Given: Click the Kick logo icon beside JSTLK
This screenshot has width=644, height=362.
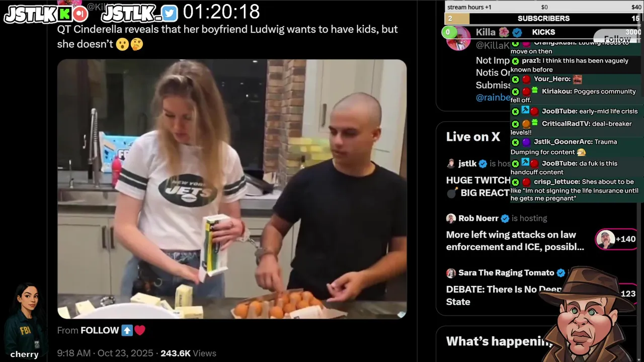Looking at the screenshot, I should [65, 14].
